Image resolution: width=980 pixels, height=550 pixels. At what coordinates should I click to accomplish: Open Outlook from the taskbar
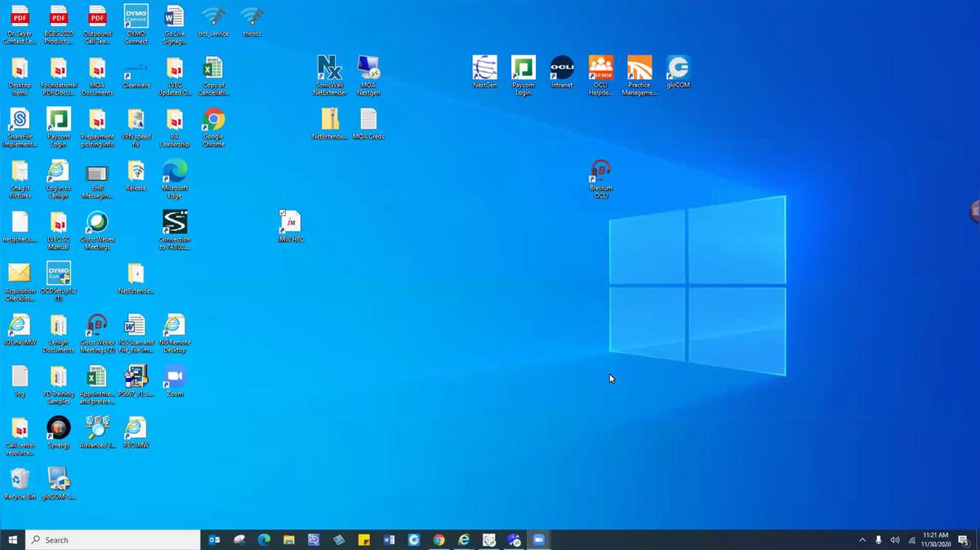[214, 540]
